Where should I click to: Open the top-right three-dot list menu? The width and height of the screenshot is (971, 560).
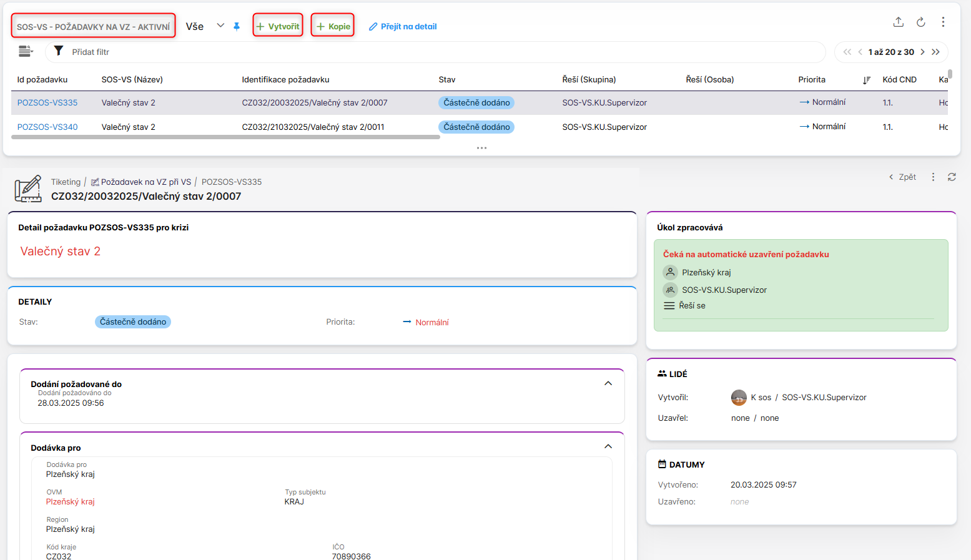point(943,22)
